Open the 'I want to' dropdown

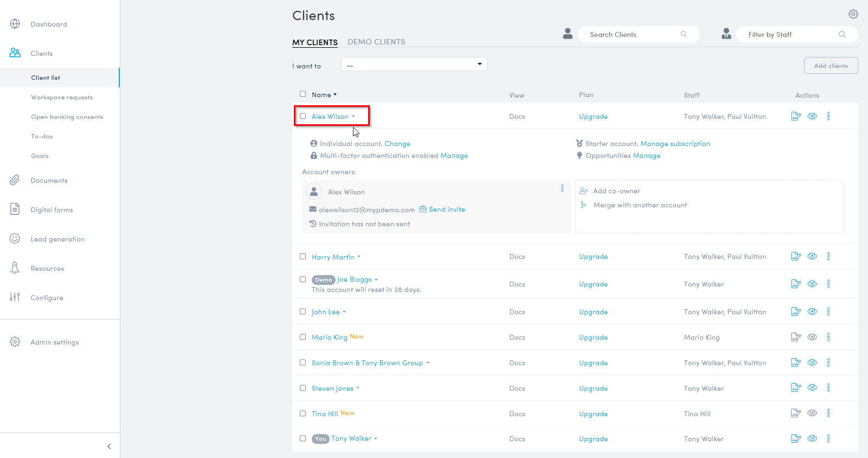pyautogui.click(x=414, y=65)
